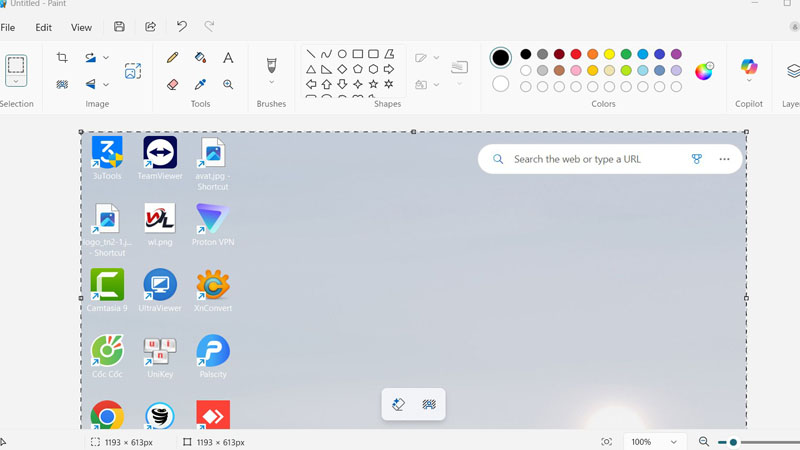Expand the Brushes dropdown chevron
800x450 pixels.
tap(271, 82)
